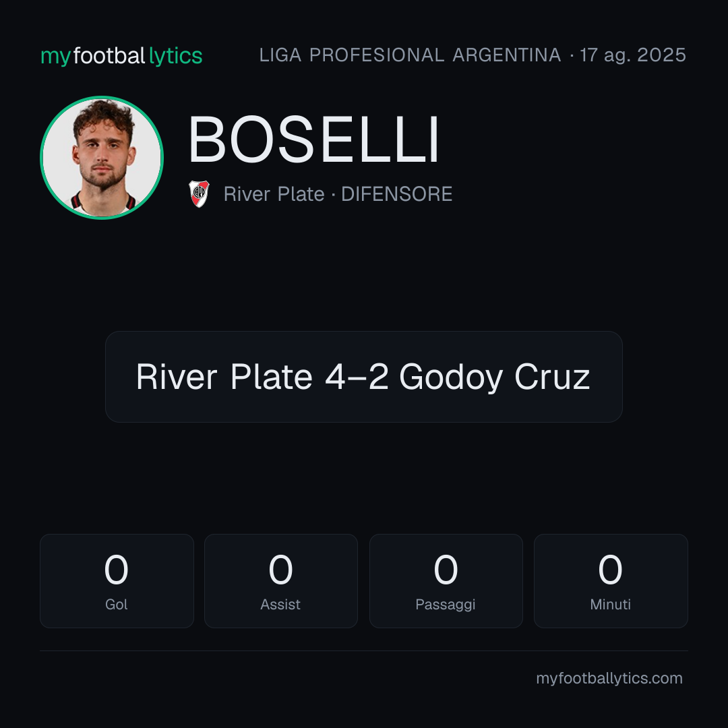
Task: Click the DIFENSORE position label
Action: pos(397,194)
